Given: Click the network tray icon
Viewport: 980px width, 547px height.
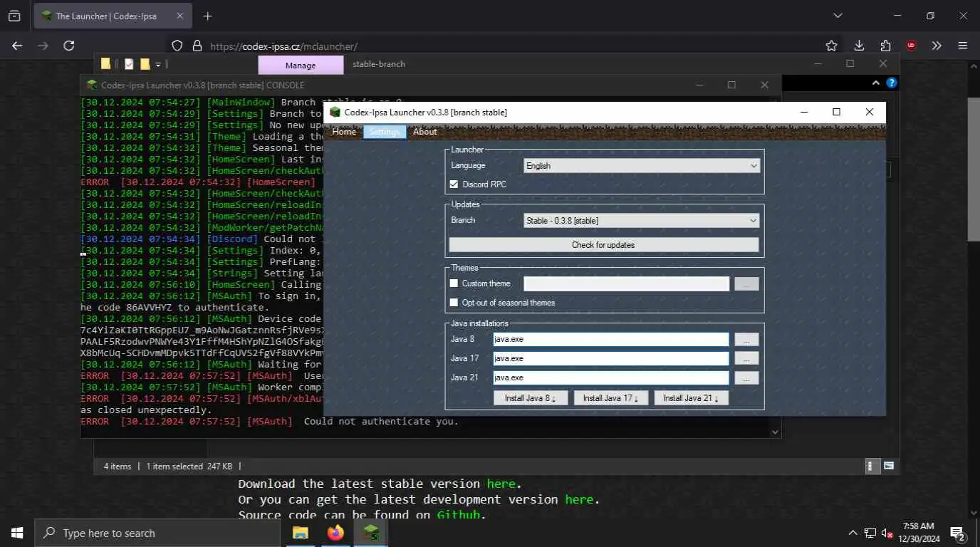Looking at the screenshot, I should coord(870,533).
